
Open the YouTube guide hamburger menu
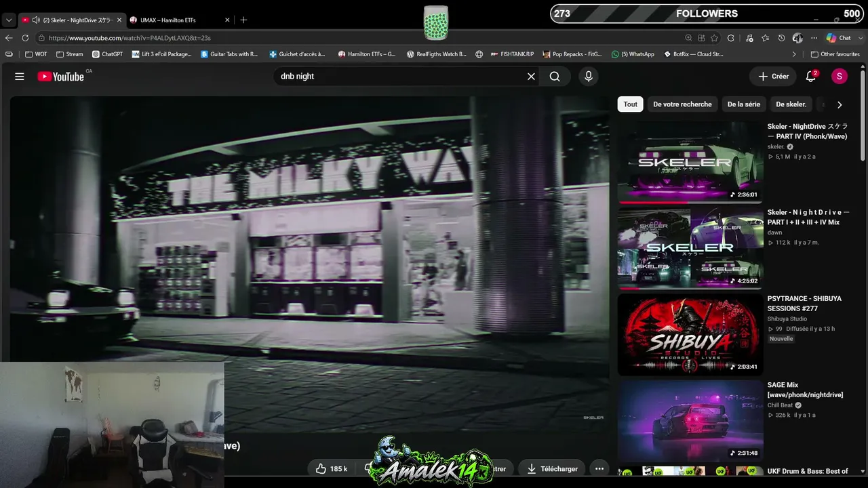click(x=20, y=77)
